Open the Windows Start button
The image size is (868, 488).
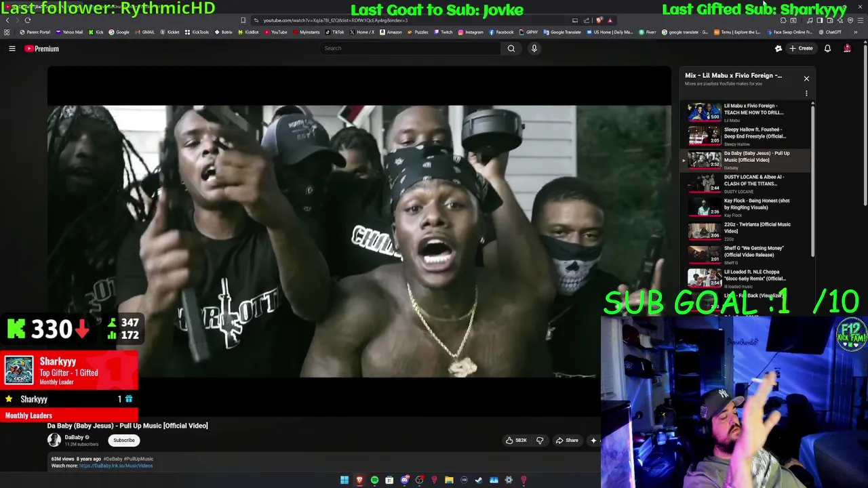pyautogui.click(x=344, y=480)
